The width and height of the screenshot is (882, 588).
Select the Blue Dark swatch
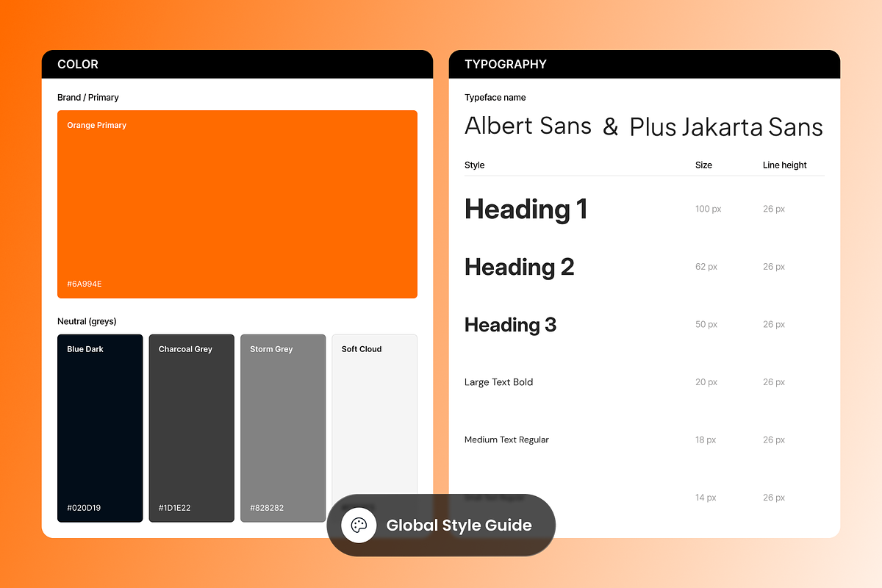click(x=100, y=429)
